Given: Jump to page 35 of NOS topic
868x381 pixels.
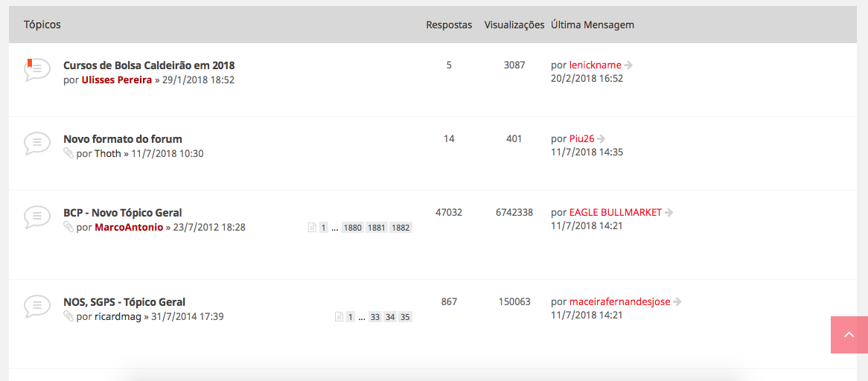Looking at the screenshot, I should [405, 317].
